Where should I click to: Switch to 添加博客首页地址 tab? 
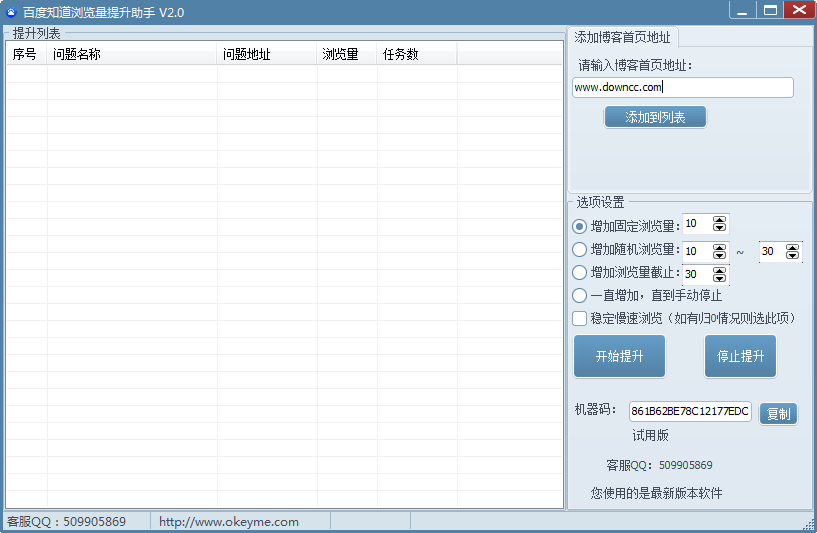click(622, 37)
